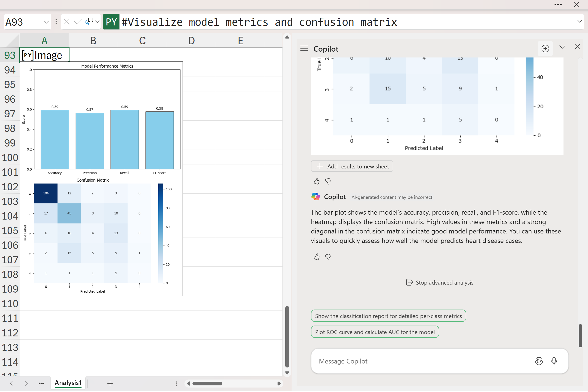
Task: Thumbs down below Add results button
Action: tap(328, 181)
